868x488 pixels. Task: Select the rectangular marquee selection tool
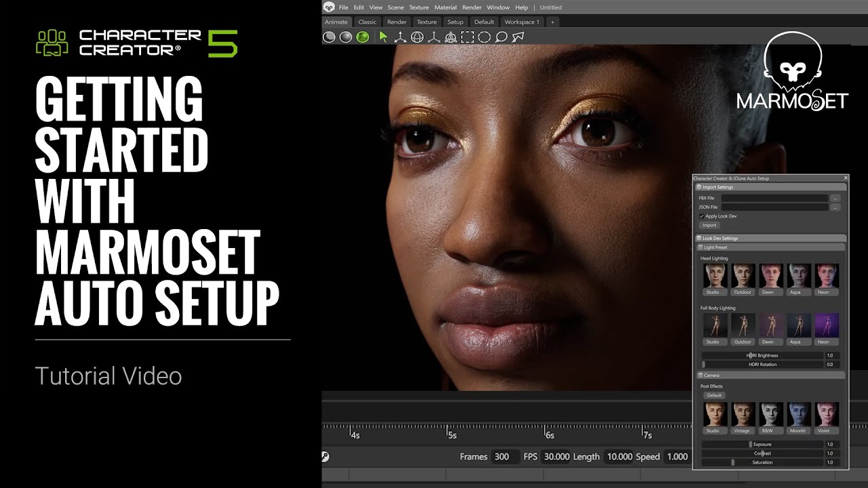pyautogui.click(x=468, y=37)
